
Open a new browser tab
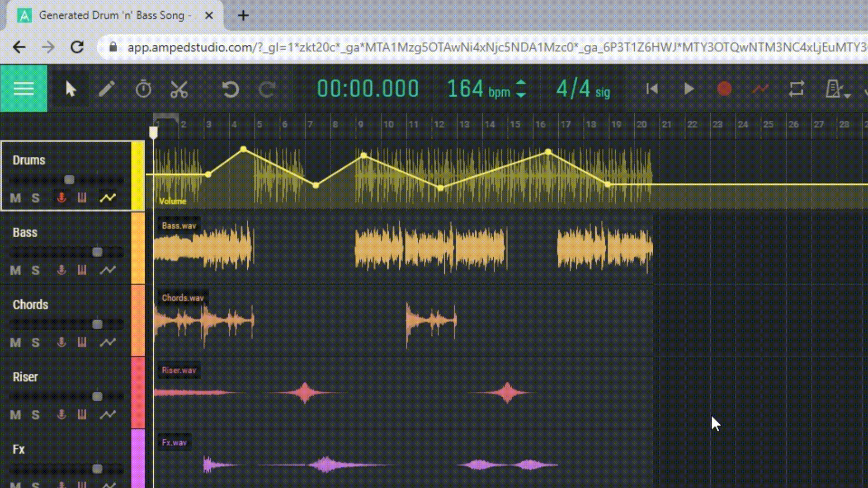243,16
